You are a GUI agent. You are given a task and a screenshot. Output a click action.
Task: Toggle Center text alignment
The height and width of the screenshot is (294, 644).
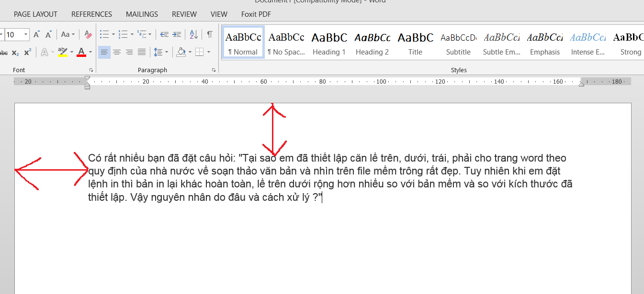click(117, 52)
